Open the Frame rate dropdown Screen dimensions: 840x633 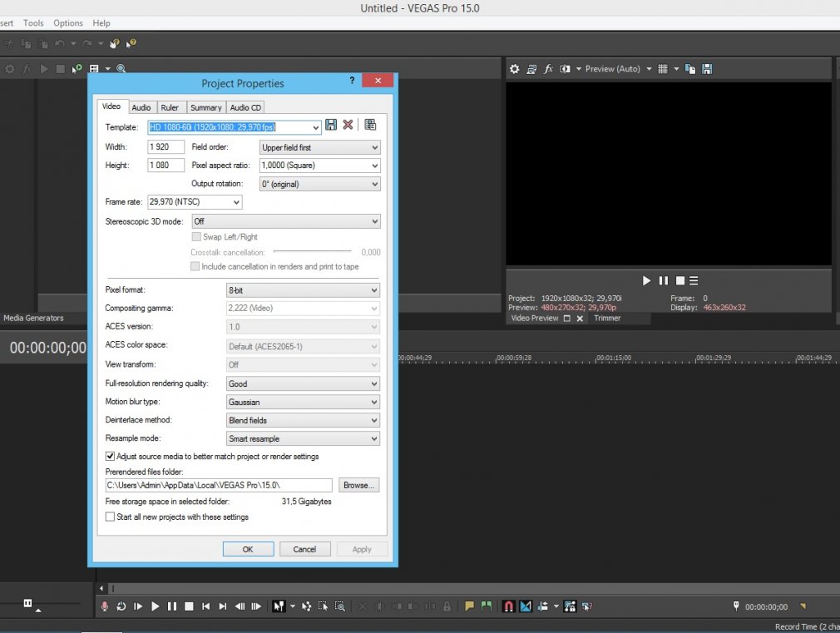(236, 202)
